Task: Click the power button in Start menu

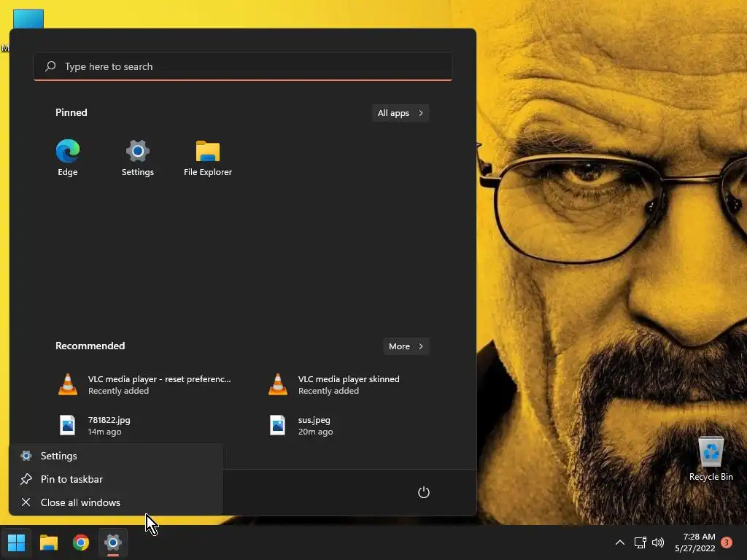Action: point(424,492)
